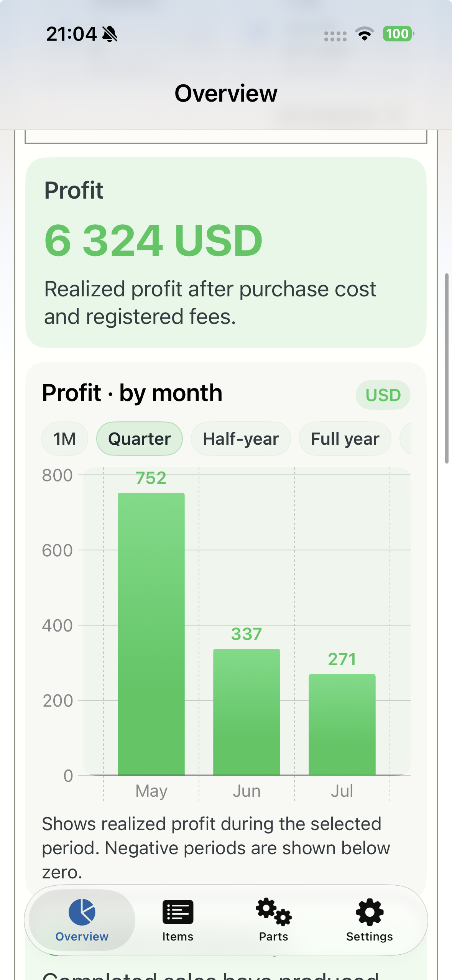This screenshot has width=452, height=980.
Task: Open the Settings gear icon
Action: [x=370, y=912]
